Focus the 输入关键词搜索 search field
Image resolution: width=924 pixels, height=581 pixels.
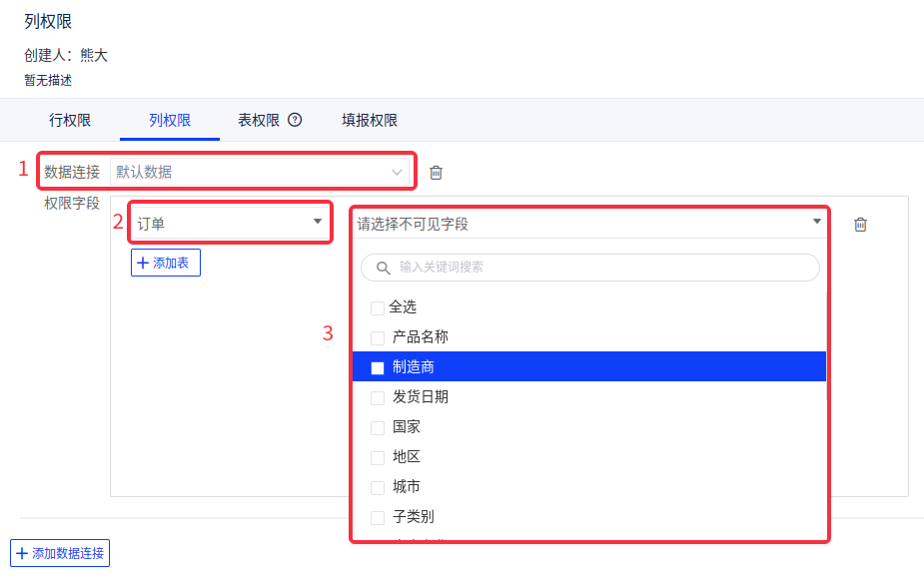(599, 268)
